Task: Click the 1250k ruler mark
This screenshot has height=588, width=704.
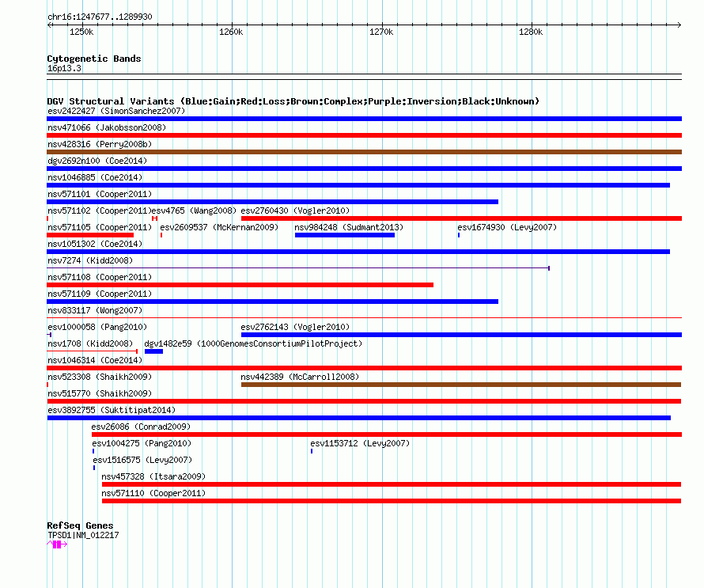Action: [x=81, y=32]
